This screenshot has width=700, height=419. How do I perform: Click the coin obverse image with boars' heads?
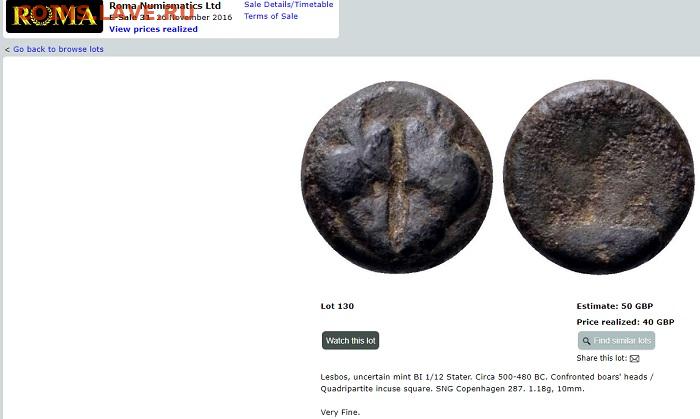click(397, 177)
